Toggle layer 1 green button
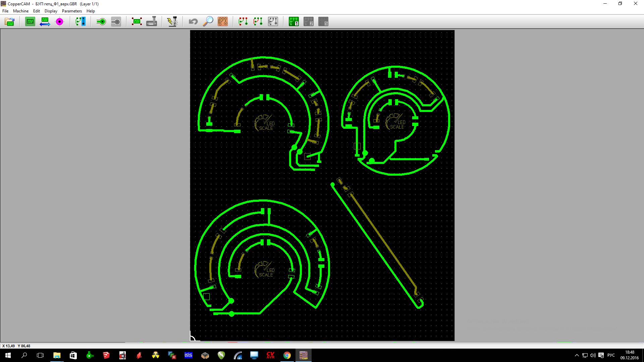The width and height of the screenshot is (644, 362). click(293, 22)
